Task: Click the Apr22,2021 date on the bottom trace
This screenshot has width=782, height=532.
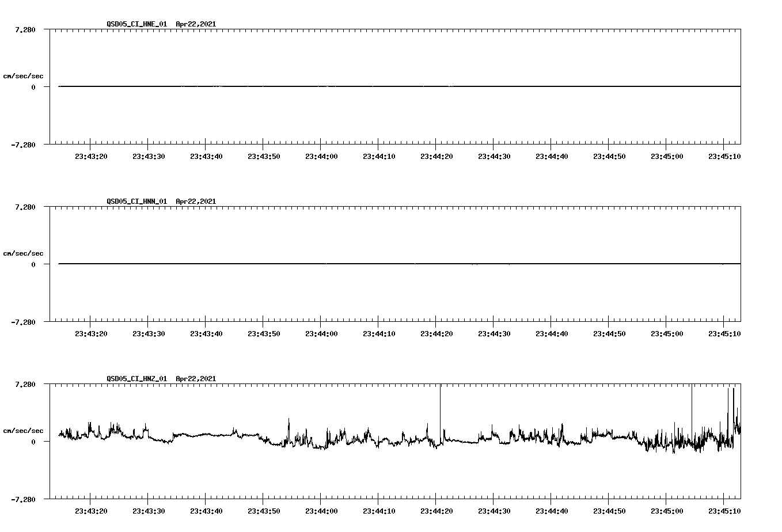Action: [195, 379]
